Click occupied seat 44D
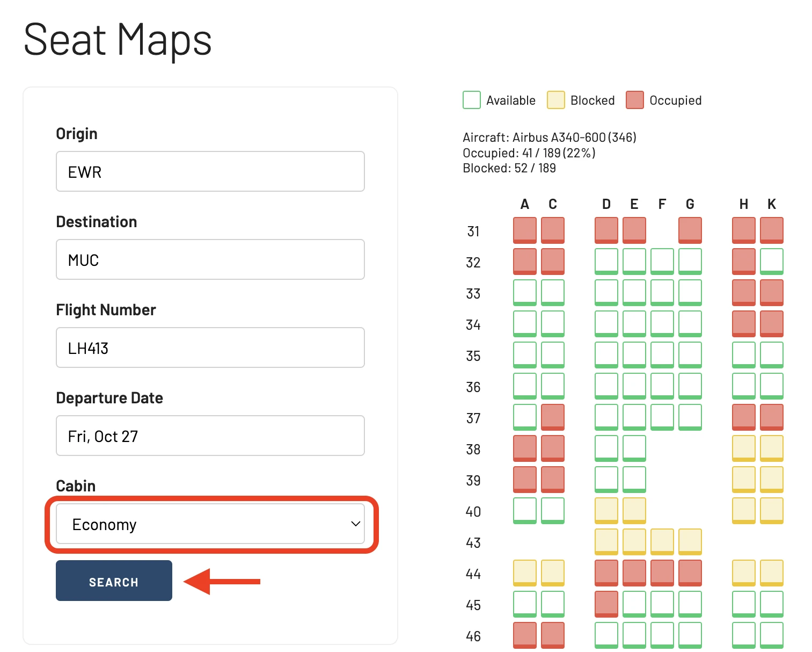This screenshot has width=812, height=652. [x=606, y=573]
